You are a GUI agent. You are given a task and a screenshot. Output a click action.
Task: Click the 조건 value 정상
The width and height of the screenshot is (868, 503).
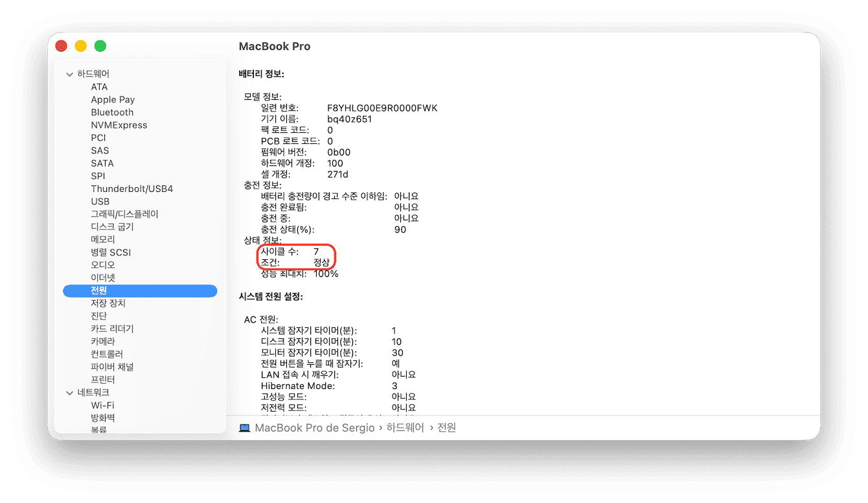point(321,263)
